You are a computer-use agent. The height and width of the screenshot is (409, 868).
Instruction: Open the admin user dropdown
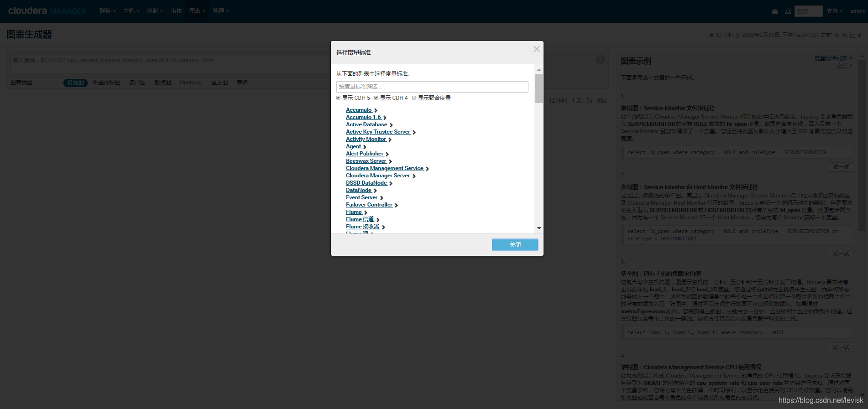[x=858, y=11]
